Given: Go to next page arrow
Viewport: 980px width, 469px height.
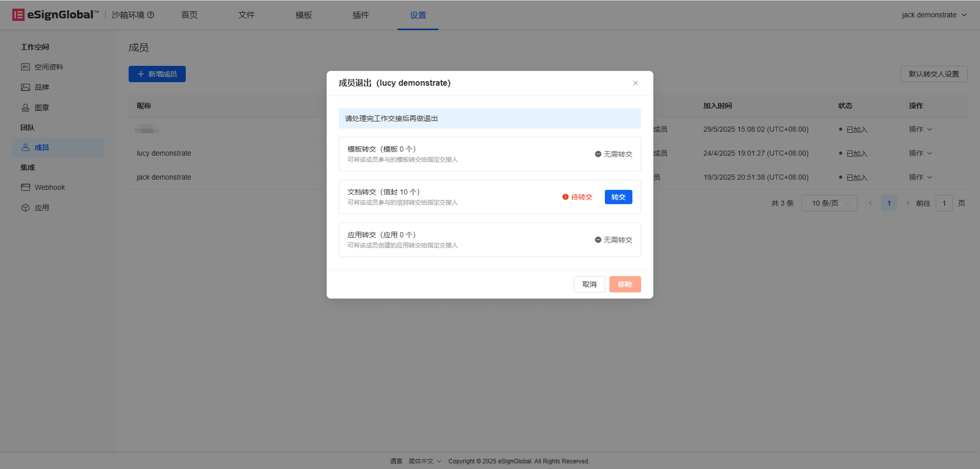Looking at the screenshot, I should (908, 203).
